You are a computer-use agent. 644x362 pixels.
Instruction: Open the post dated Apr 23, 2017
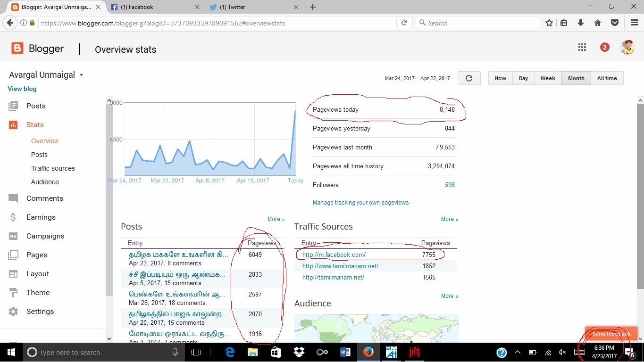(178, 255)
